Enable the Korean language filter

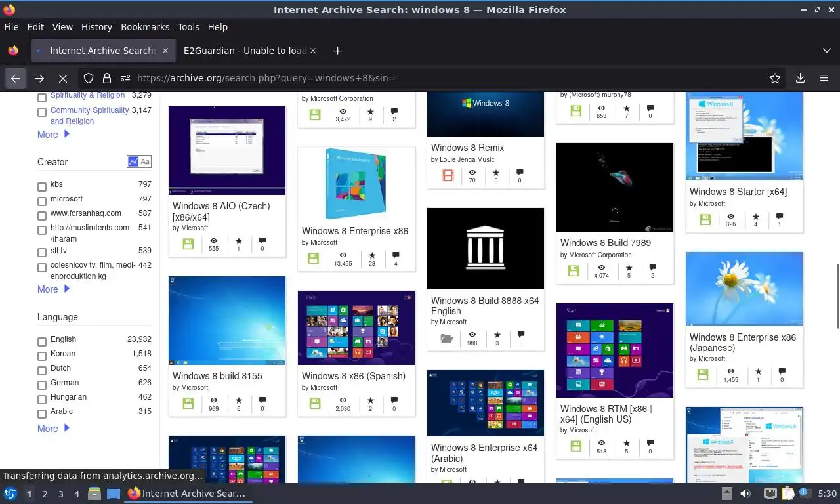[42, 356]
